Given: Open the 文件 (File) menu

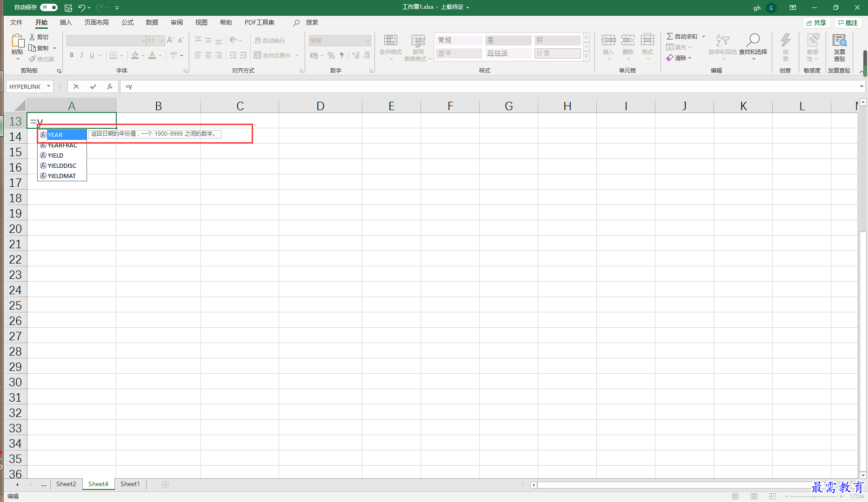Looking at the screenshot, I should (x=16, y=22).
